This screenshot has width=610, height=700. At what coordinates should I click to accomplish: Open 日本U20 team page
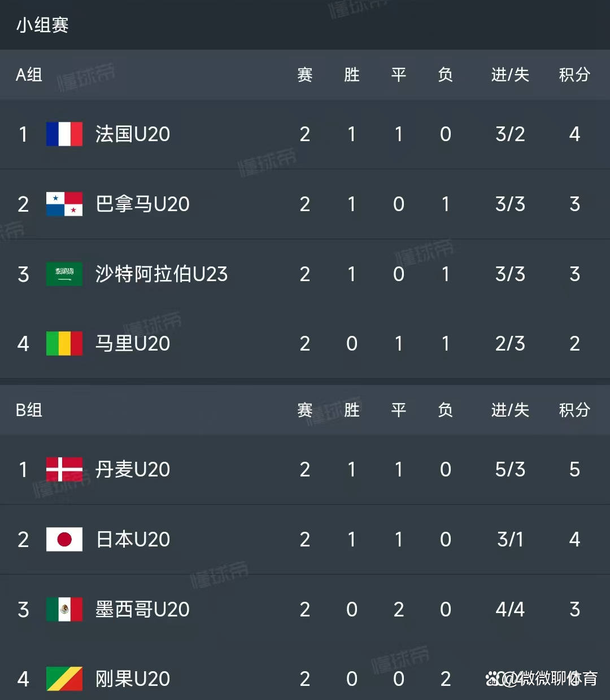(x=133, y=539)
